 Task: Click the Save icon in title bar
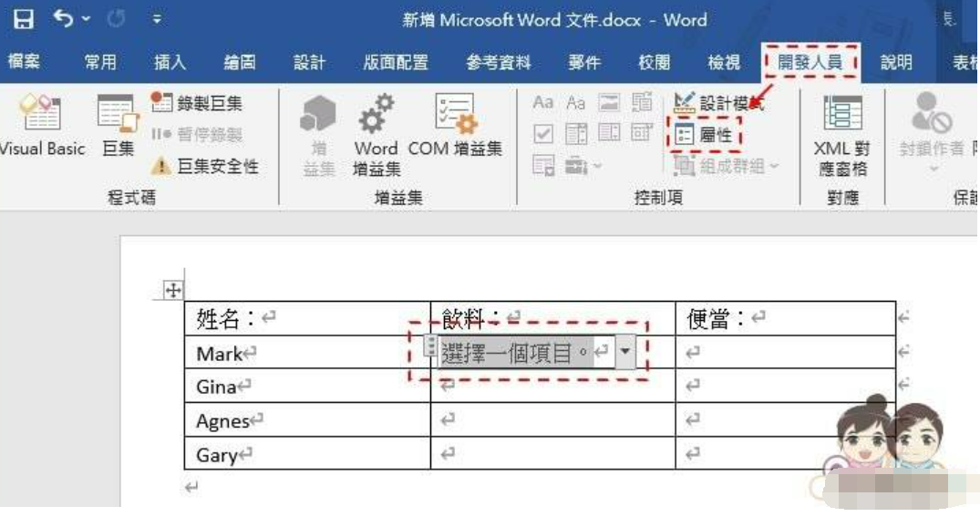pos(24,18)
